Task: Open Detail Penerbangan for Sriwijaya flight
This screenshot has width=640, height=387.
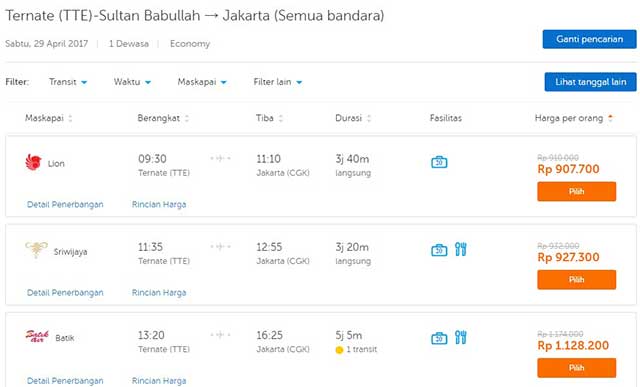Action: (x=65, y=293)
